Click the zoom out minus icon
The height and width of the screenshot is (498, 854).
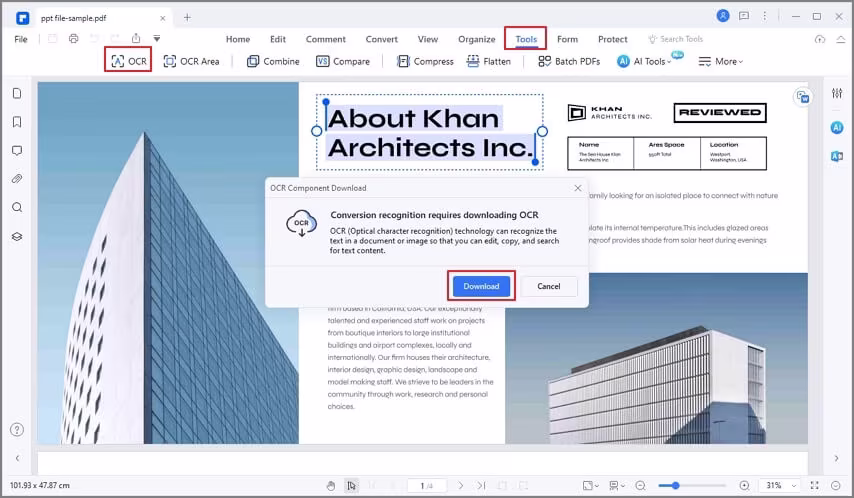pos(640,485)
